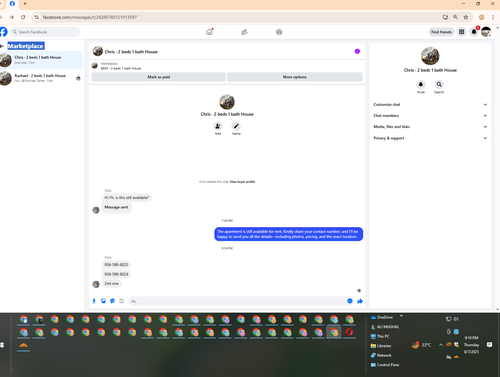Viewport: 500px width, 377px height.
Task: Open the account profile picture menu
Action: coord(486,32)
